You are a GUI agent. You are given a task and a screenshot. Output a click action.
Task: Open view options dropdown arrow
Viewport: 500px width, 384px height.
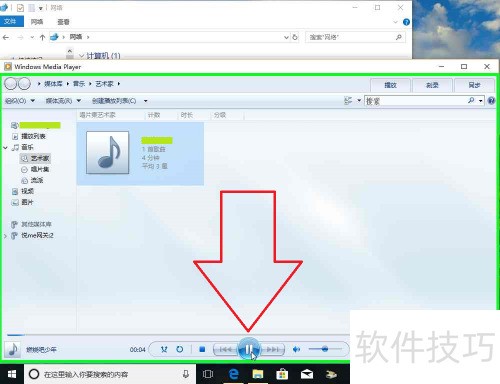(x=359, y=100)
